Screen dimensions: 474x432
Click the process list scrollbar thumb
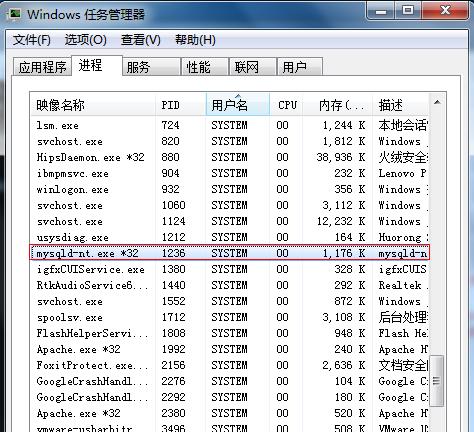(436, 381)
